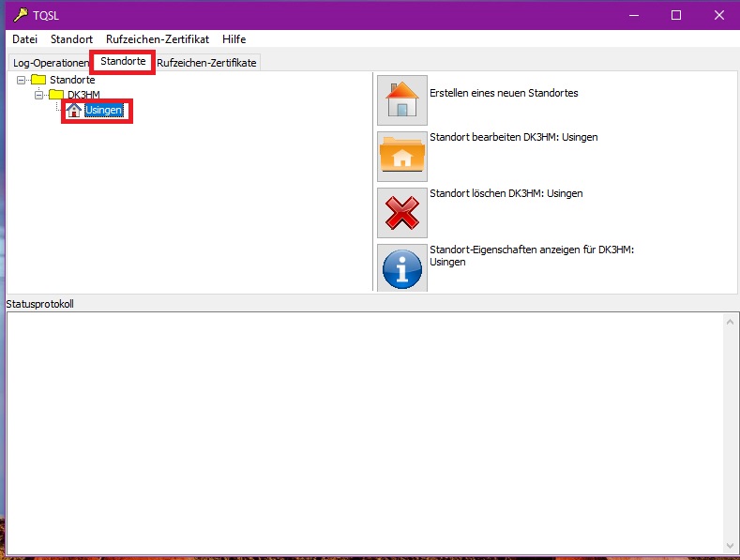The width and height of the screenshot is (740, 560).
Task: Click inside the Statusprotokoll log area
Action: 364,433
